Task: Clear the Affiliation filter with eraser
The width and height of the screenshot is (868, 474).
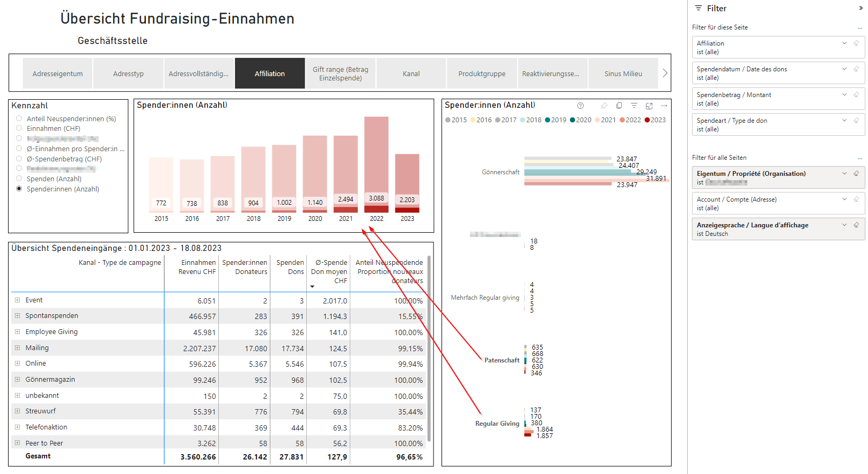Action: (856, 43)
